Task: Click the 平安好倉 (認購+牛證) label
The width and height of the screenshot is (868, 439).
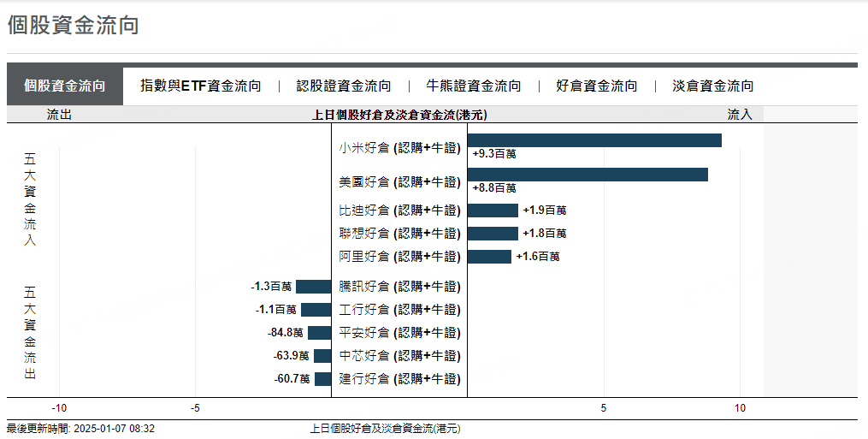Action: point(399,333)
